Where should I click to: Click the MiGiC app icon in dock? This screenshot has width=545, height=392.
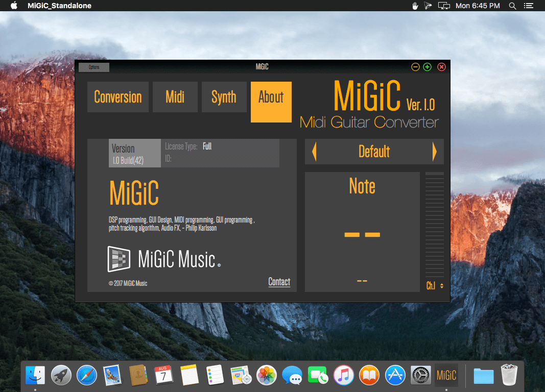click(x=446, y=375)
